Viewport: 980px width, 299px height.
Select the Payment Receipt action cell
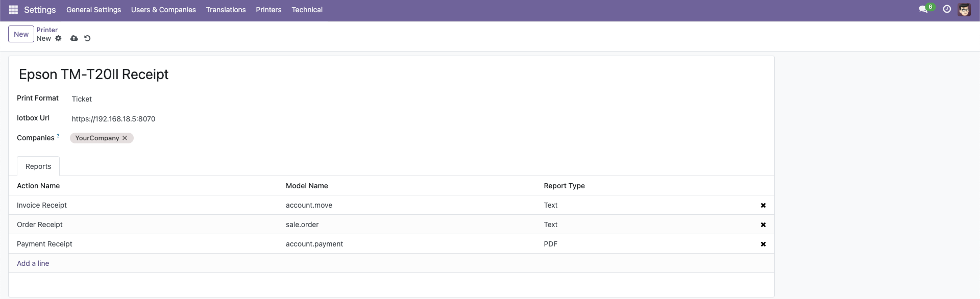[x=147, y=244]
